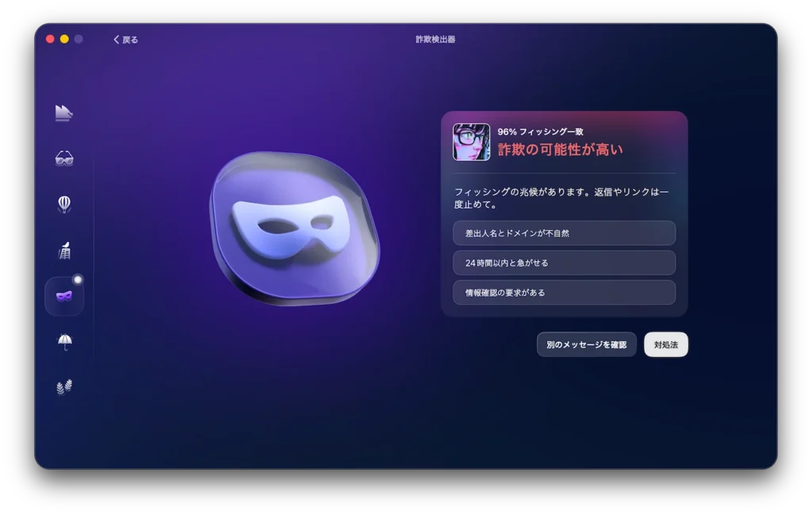Open the sunglasses icon in sidebar
The height and width of the screenshot is (515, 812).
64,159
